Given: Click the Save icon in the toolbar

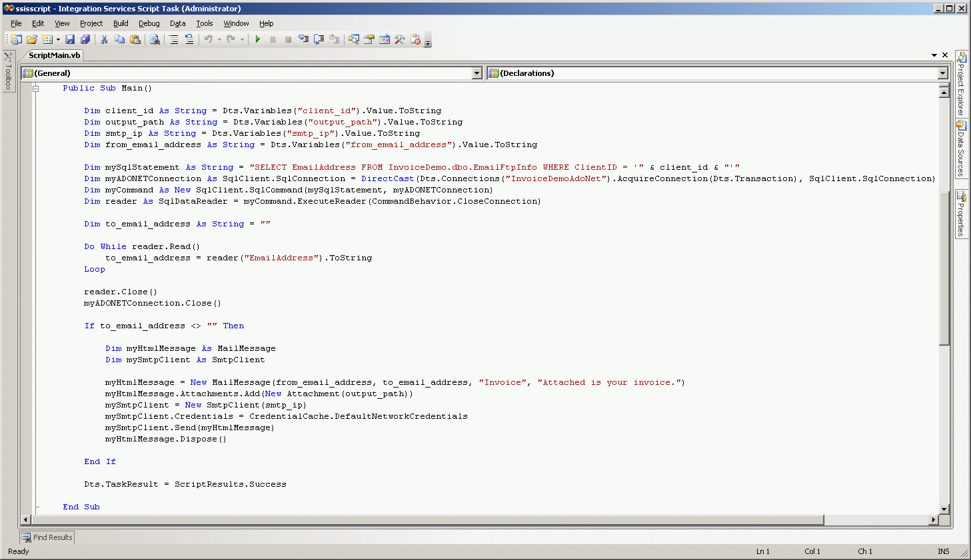Looking at the screenshot, I should (70, 40).
